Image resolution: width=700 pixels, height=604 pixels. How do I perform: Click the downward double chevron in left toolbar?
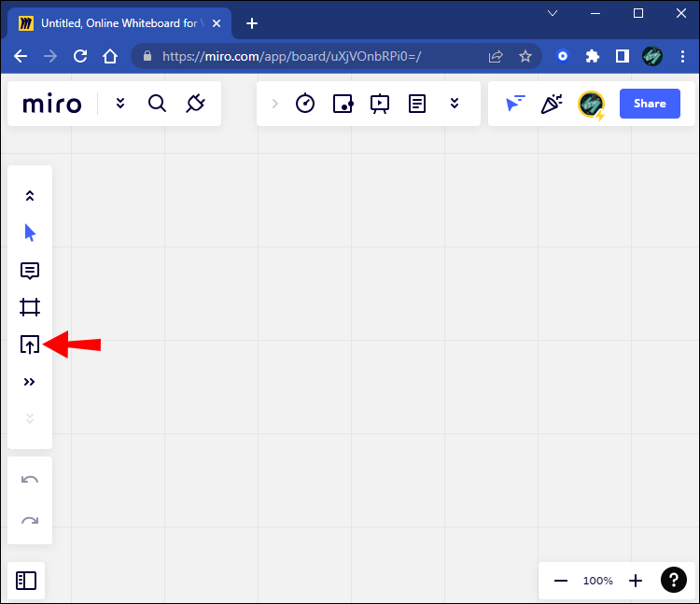point(30,418)
